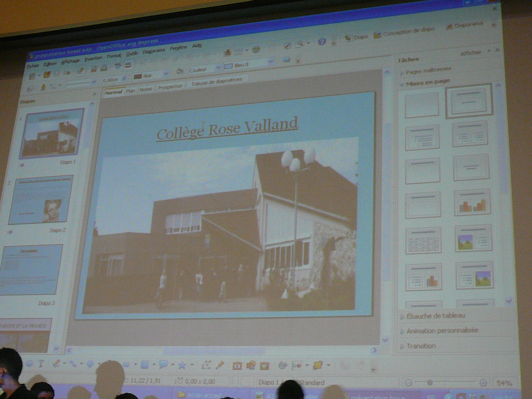The width and height of the screenshot is (532, 399).
Task: Select the Text tool in drawing toolbar
Action: coord(41,363)
